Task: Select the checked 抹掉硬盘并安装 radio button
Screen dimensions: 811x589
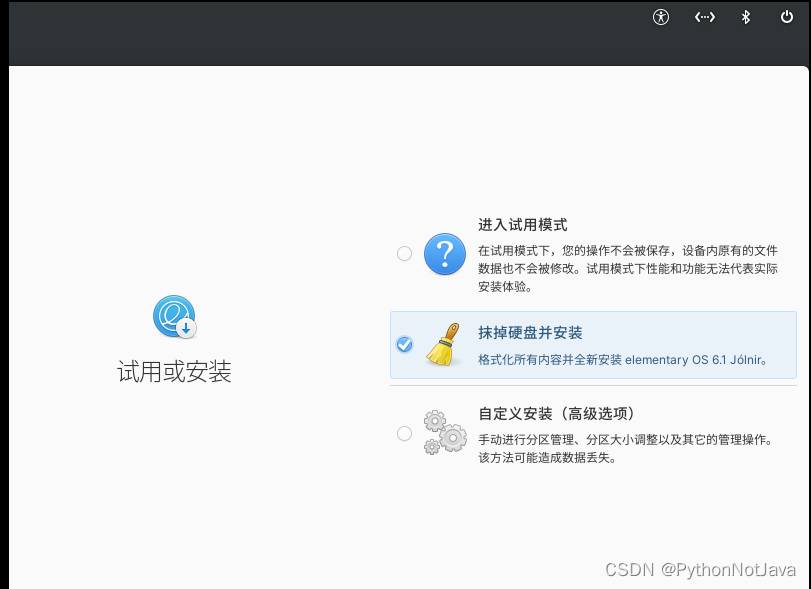Action: pos(404,344)
